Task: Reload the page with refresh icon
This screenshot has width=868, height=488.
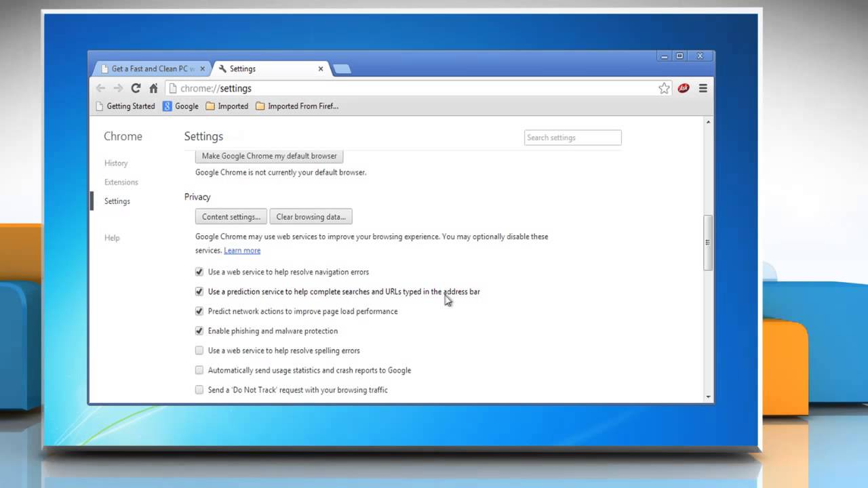Action: point(136,88)
